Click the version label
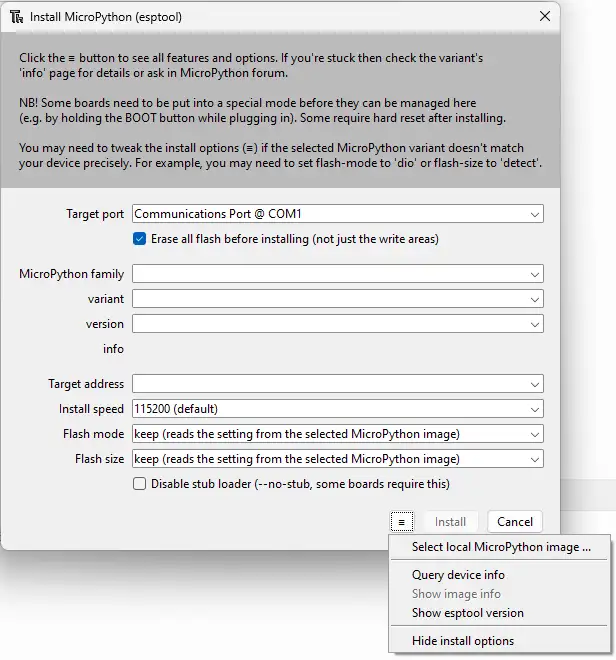This screenshot has width=616, height=660. tap(105, 324)
